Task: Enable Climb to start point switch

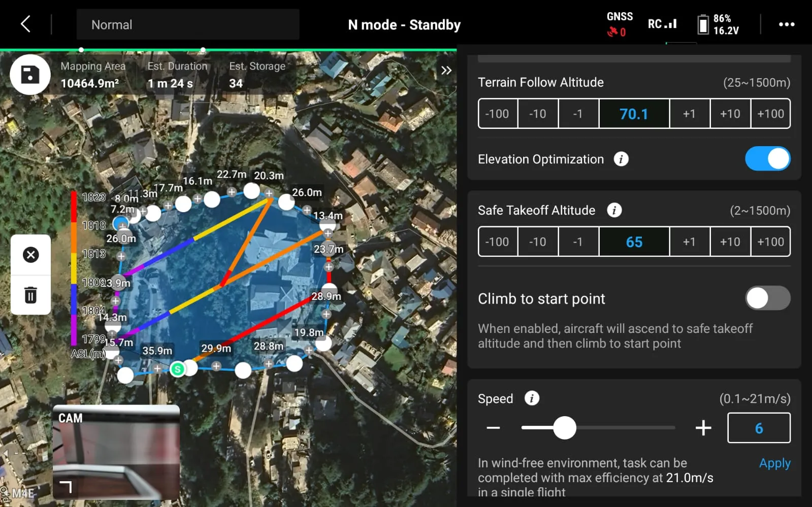Action: click(x=767, y=298)
